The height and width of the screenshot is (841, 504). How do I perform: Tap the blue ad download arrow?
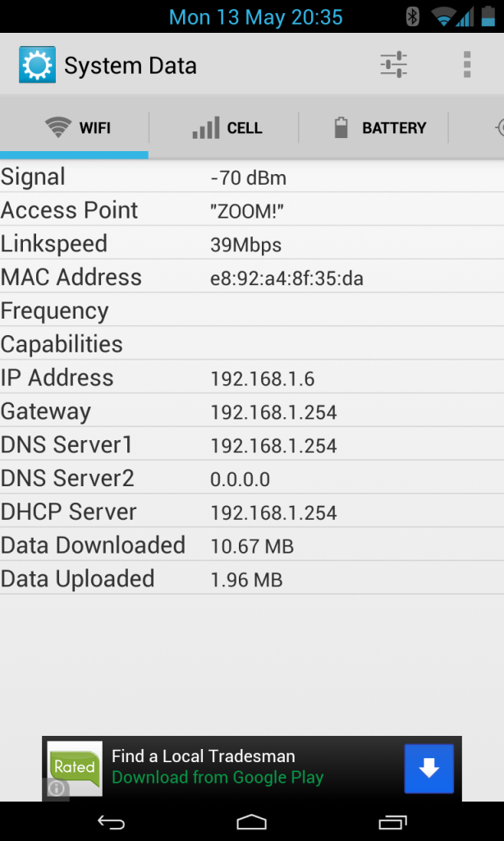pos(428,768)
